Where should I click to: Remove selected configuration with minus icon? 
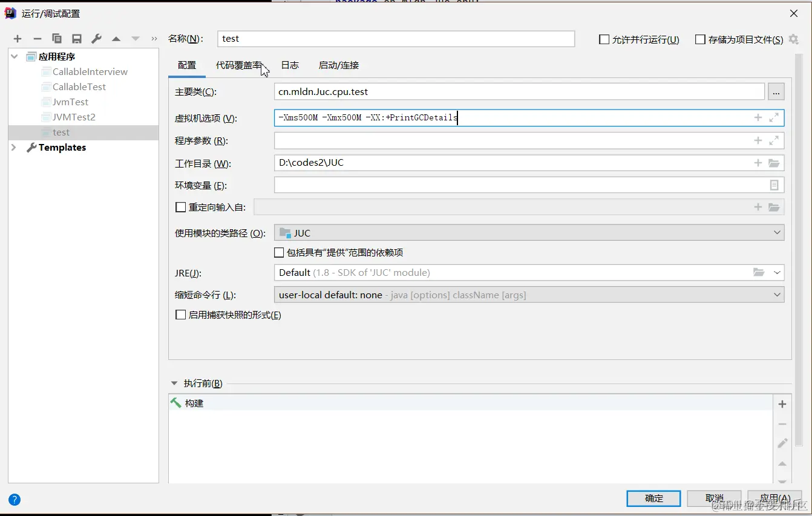[x=37, y=39]
